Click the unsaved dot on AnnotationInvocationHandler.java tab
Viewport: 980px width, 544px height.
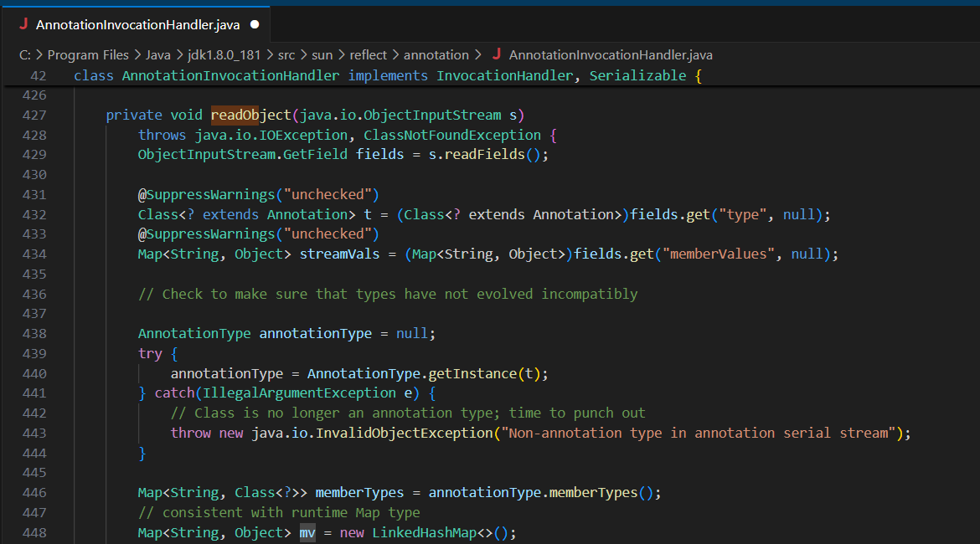(x=255, y=24)
